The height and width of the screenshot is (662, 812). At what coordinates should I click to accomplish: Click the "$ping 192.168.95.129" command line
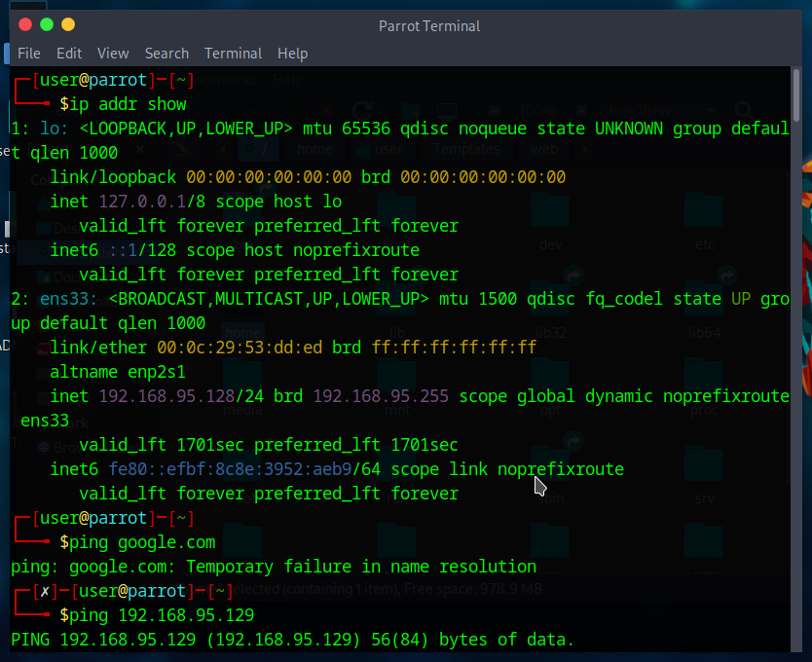tap(157, 615)
